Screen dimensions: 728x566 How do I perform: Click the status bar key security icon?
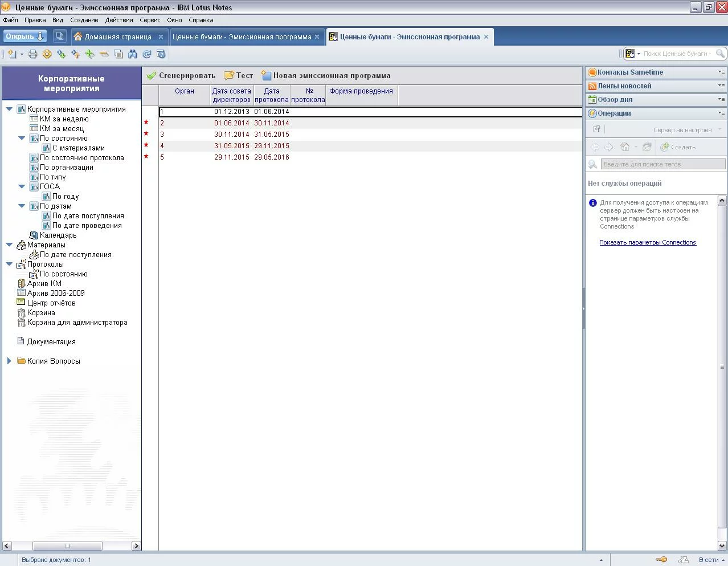(x=661, y=560)
